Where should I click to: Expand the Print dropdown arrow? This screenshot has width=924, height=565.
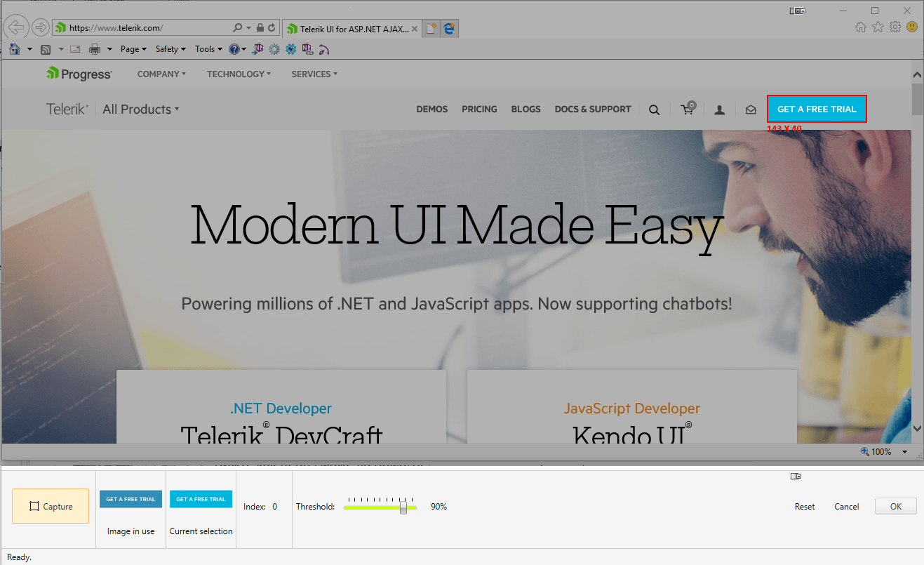109,49
